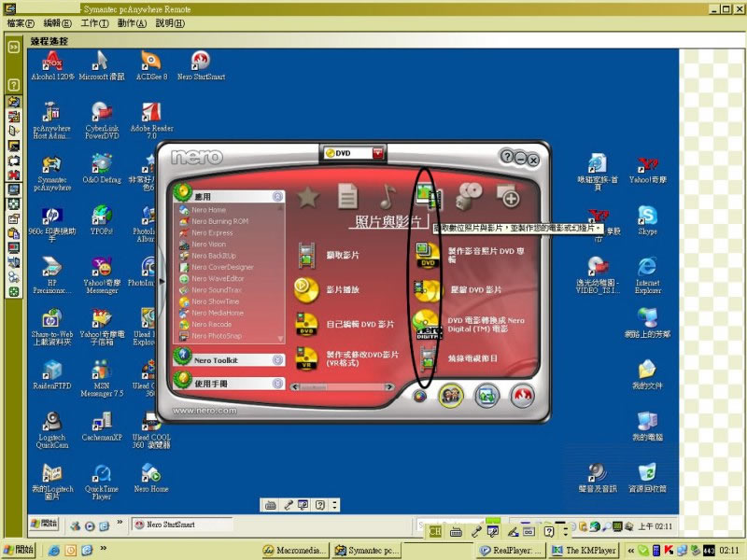Launch Nero Express from list

[212, 232]
